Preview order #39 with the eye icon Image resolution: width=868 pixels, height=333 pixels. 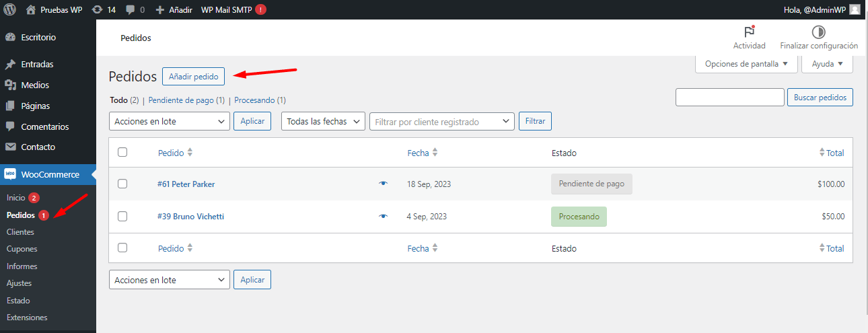[384, 217]
